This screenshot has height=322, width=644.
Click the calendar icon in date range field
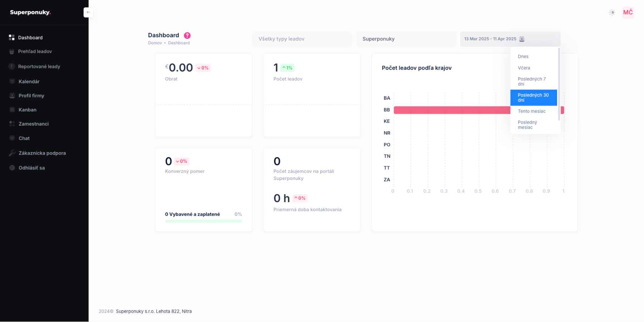pyautogui.click(x=522, y=39)
